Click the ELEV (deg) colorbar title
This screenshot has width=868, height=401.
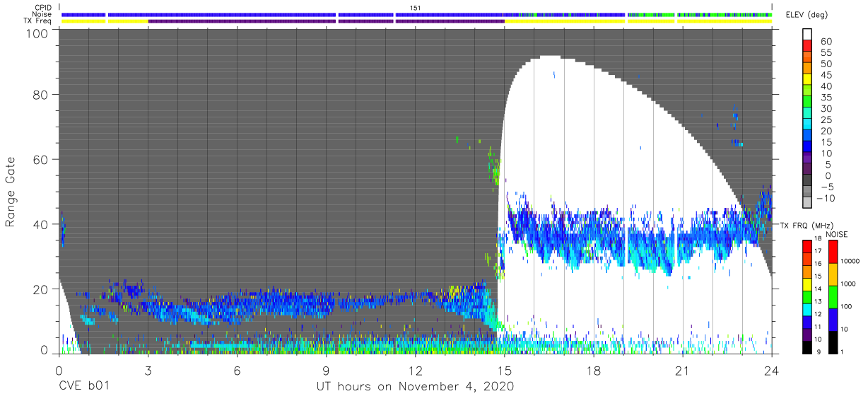tap(805, 15)
